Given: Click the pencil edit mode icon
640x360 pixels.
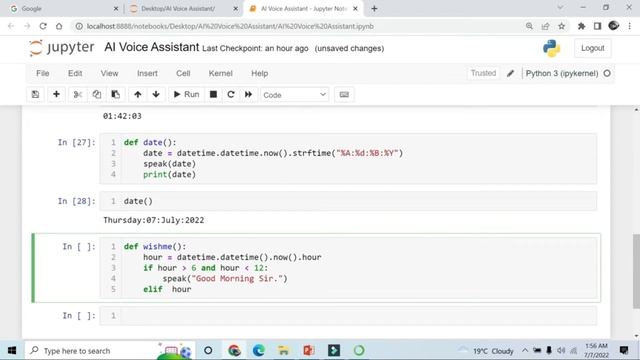Looking at the screenshot, I should [x=510, y=73].
